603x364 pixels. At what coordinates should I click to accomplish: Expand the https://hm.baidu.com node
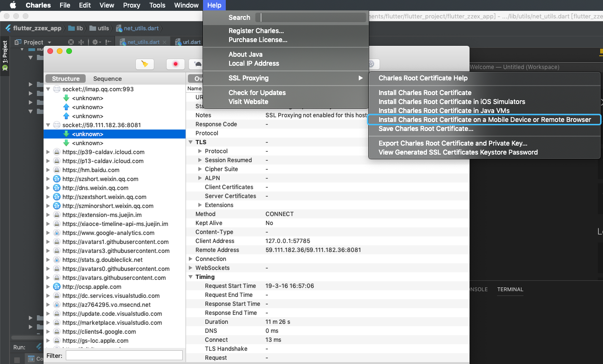point(48,170)
